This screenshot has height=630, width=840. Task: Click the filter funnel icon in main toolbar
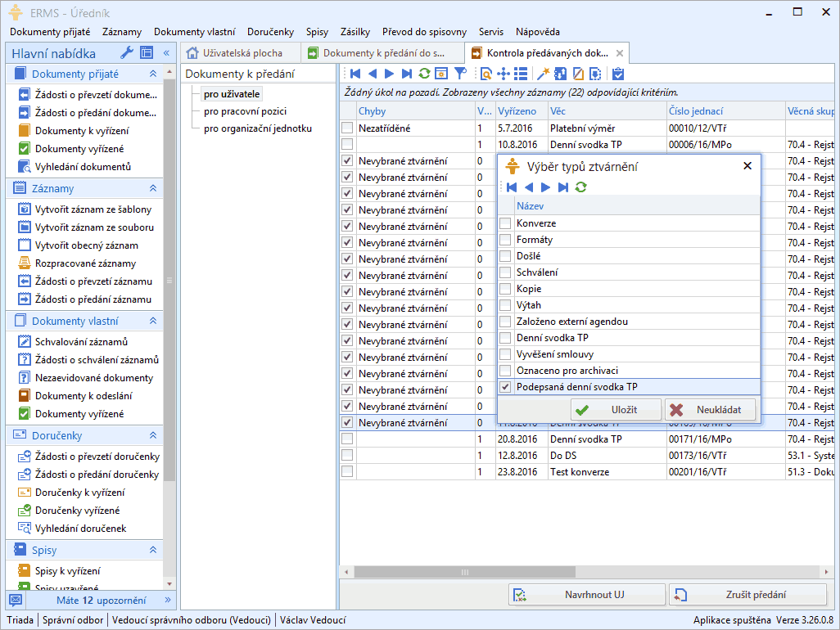point(460,74)
